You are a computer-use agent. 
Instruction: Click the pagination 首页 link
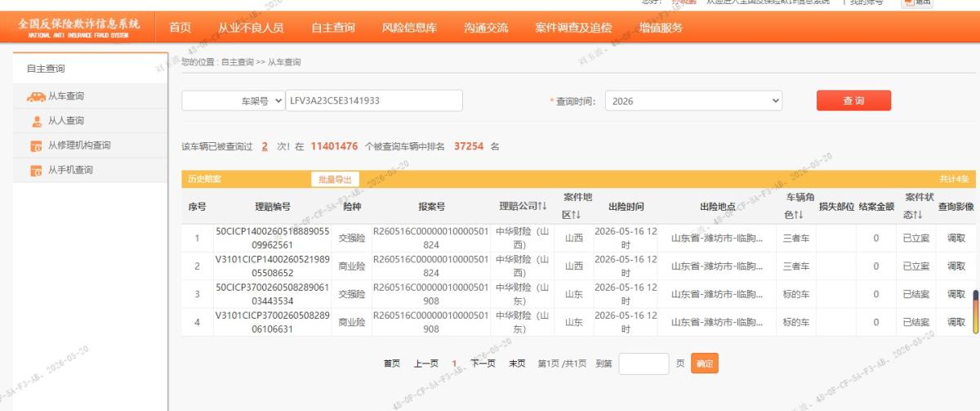[x=392, y=364]
